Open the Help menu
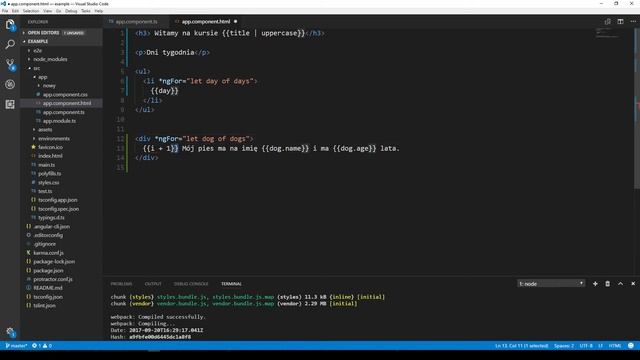 click(99, 11)
